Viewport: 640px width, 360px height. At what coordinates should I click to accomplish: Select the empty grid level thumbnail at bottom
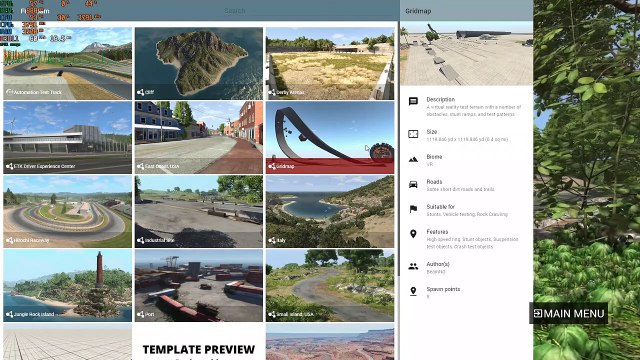pos(67,342)
